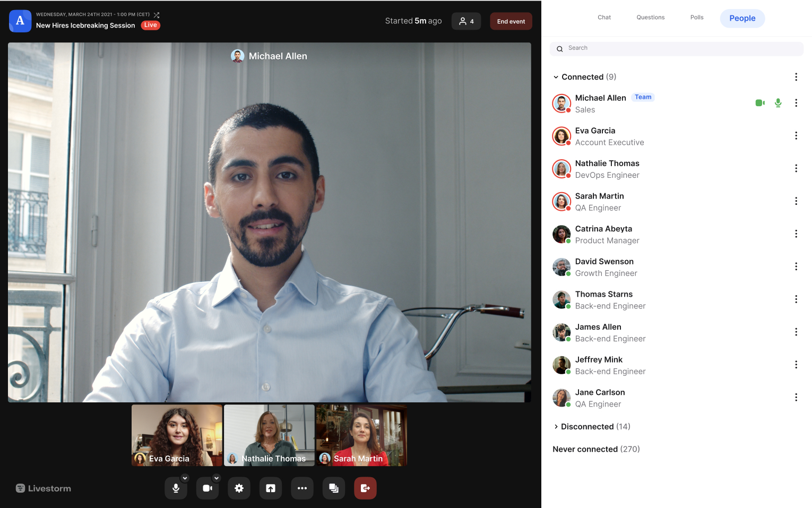Open Michael Allen's three-dot menu
Screen dimensions: 812x508
[x=796, y=103]
